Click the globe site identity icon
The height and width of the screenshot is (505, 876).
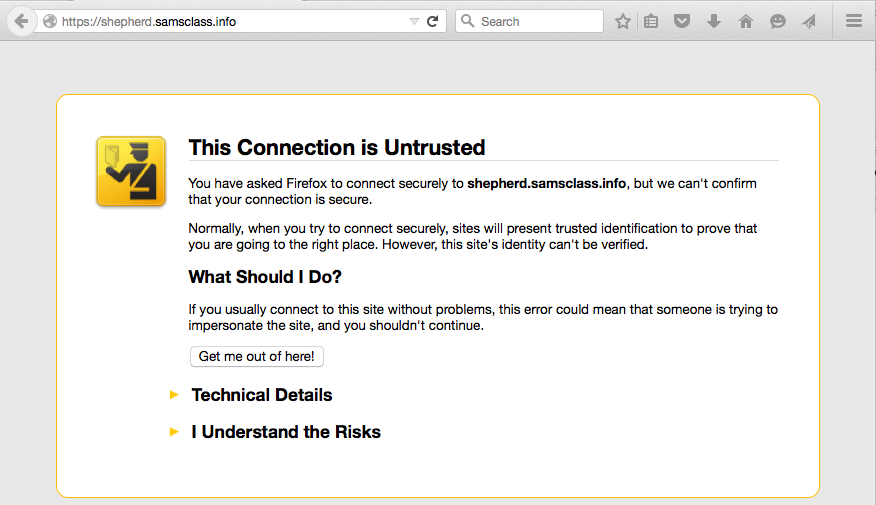click(50, 21)
